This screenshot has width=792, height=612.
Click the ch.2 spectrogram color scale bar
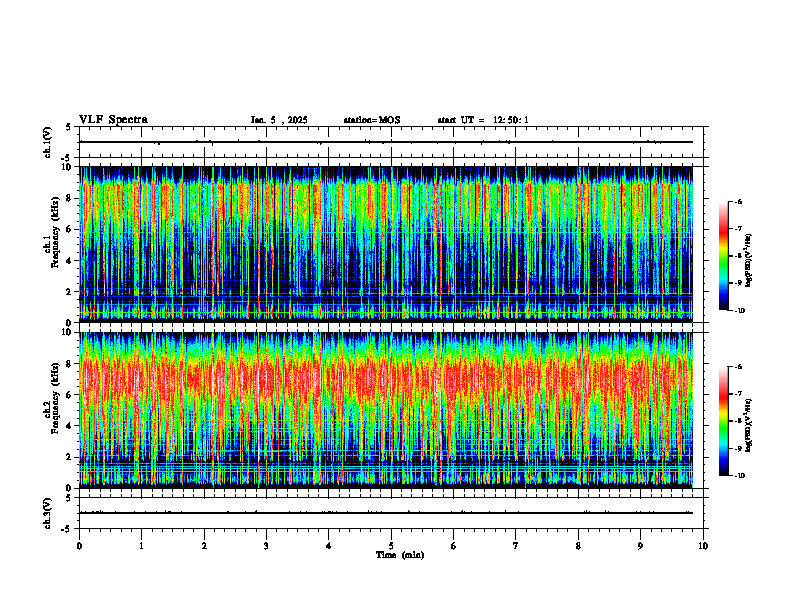[723, 421]
